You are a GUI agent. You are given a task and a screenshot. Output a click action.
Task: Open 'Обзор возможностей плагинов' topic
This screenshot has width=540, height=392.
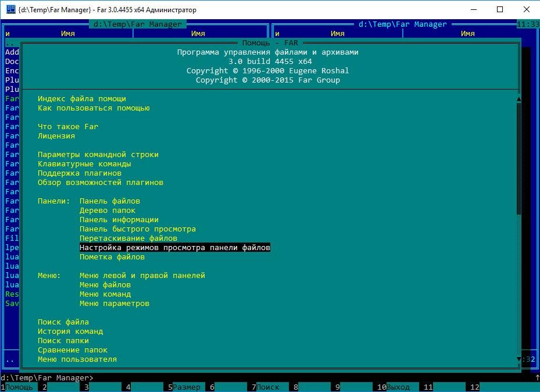[101, 183]
